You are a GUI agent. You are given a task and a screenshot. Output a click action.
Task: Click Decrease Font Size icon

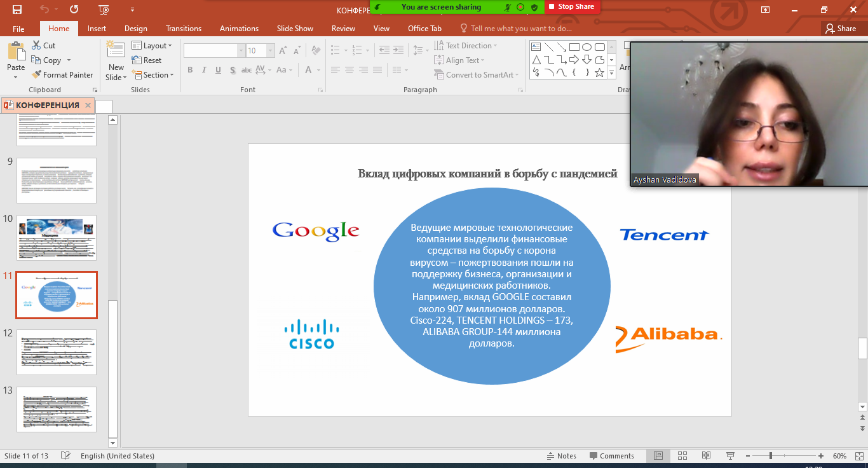point(296,51)
